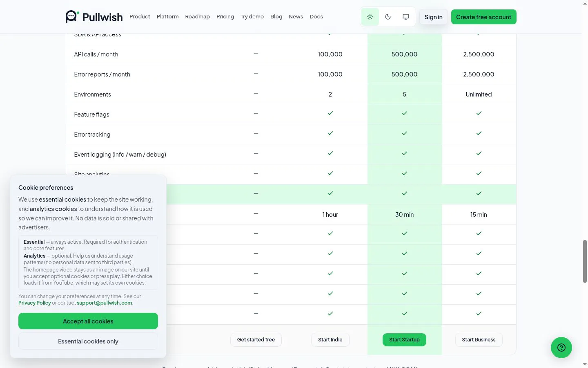Click the Pullwish logo
The image size is (588, 368).
94,17
